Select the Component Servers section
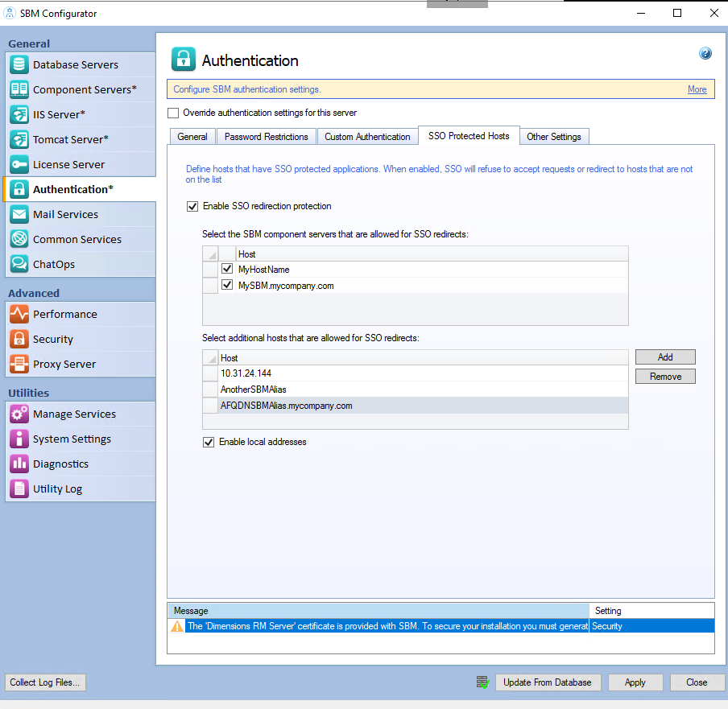Screen dimensions: 728x709 [x=81, y=89]
